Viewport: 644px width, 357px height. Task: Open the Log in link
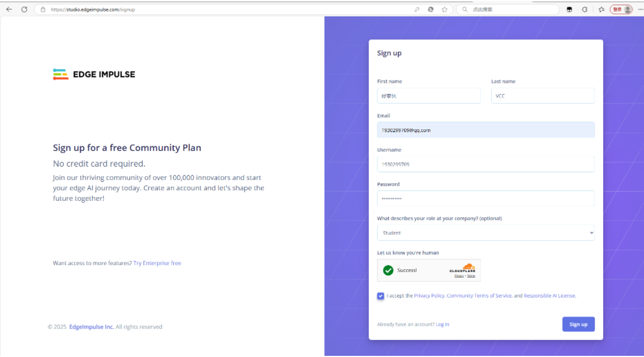pos(443,325)
